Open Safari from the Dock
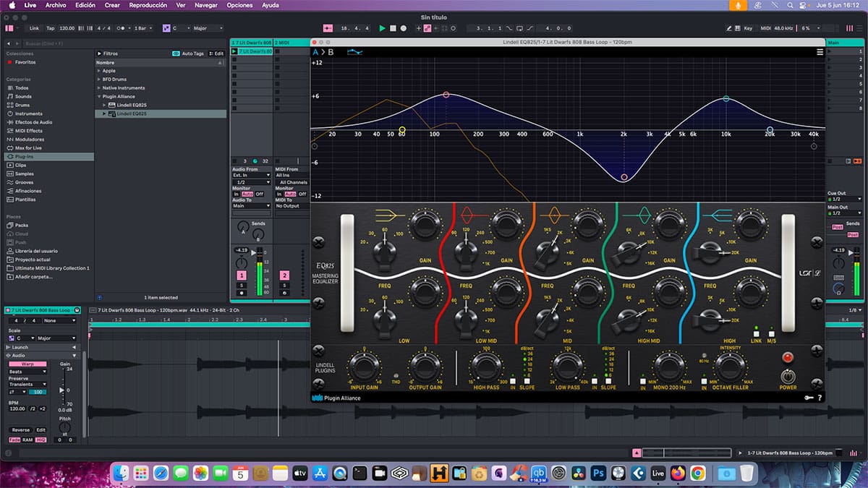The image size is (868, 488). (162, 474)
